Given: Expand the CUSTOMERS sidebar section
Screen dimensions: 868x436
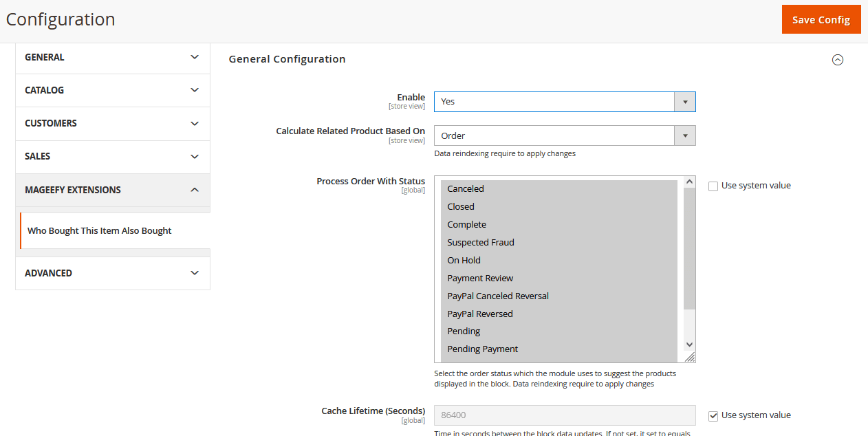Looking at the screenshot, I should click(112, 123).
